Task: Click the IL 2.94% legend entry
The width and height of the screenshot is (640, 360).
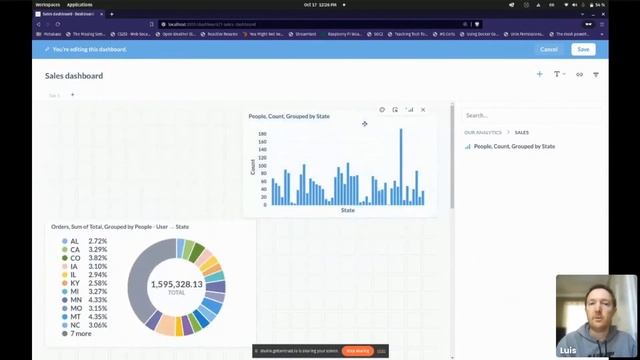Action: click(84, 275)
